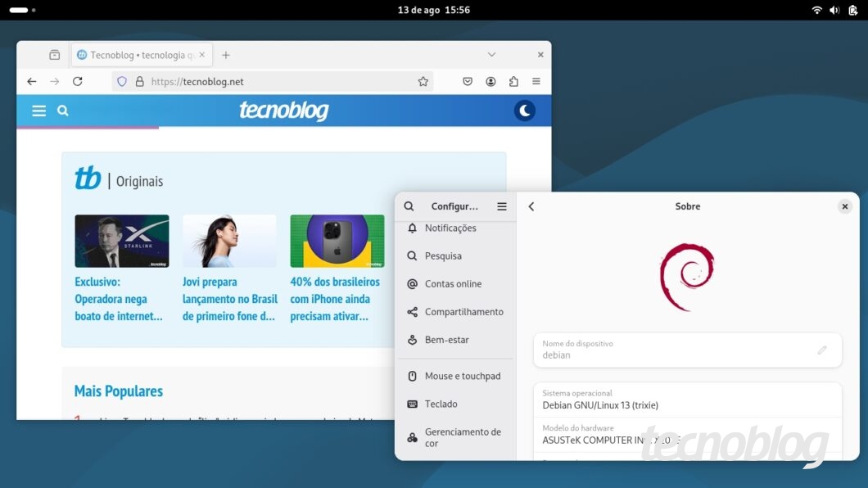Open the Pocket save icon in toolbar
Image resolution: width=868 pixels, height=488 pixels.
point(468,81)
